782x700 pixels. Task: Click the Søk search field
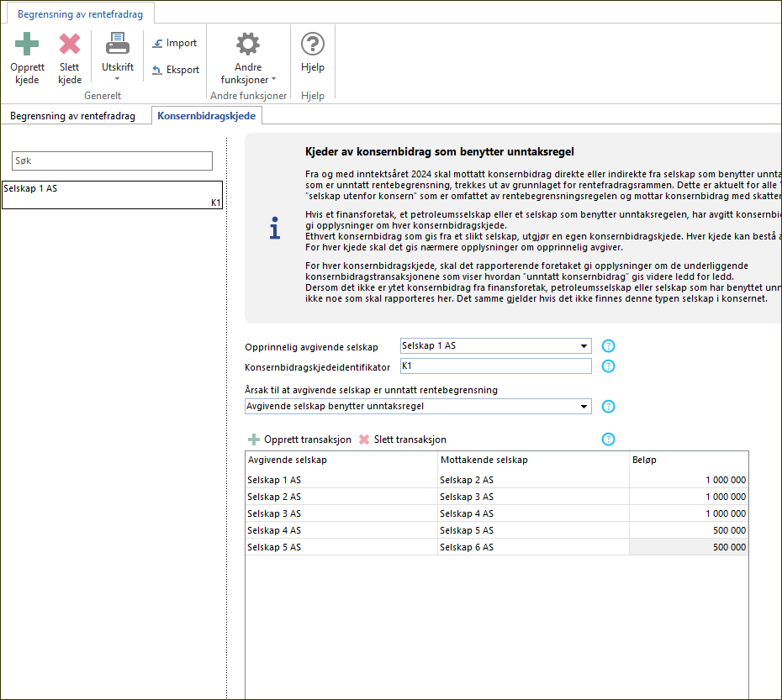112,161
